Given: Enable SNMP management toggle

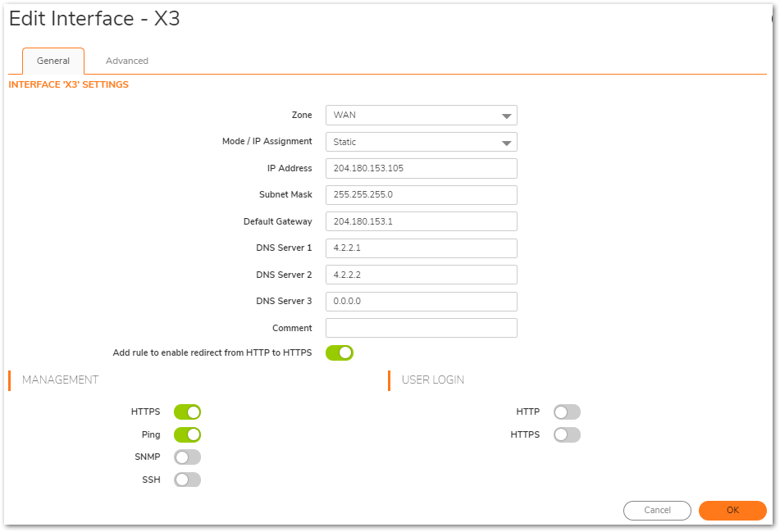Looking at the screenshot, I should (187, 457).
